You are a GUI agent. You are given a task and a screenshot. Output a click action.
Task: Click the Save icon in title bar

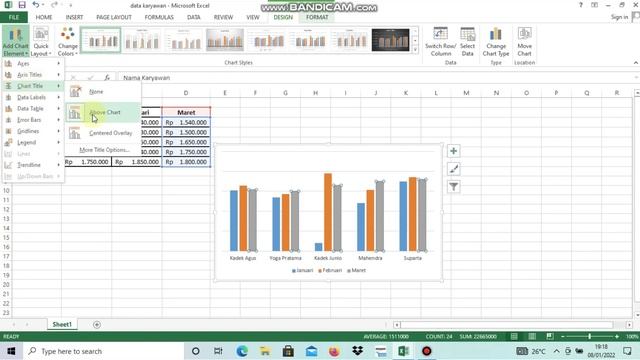pos(22,5)
